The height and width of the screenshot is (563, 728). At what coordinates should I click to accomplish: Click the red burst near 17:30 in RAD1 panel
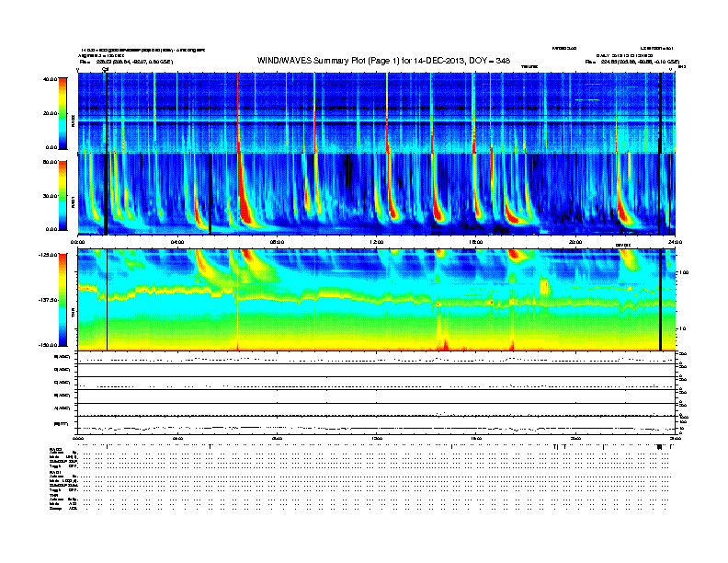pos(512,214)
